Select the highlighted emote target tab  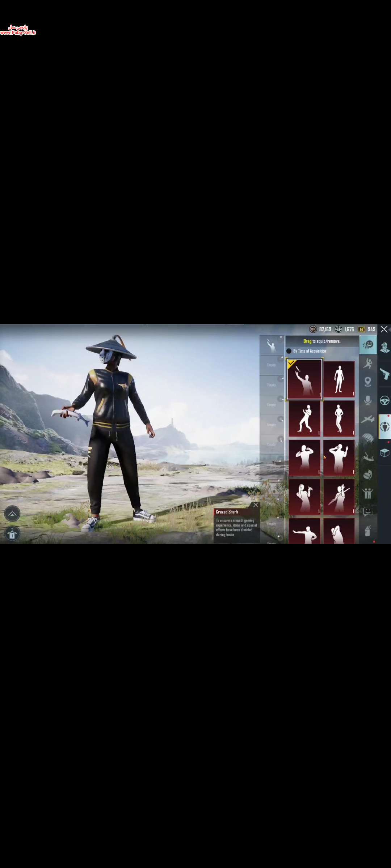[x=385, y=427]
